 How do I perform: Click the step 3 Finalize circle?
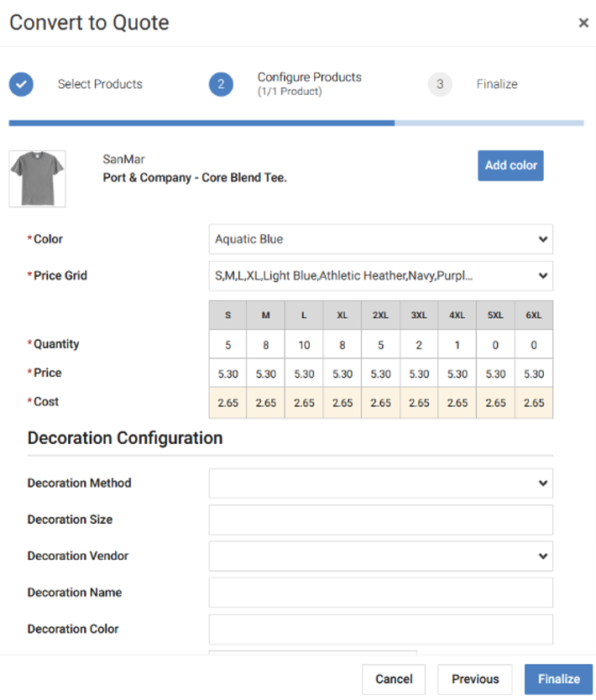[439, 84]
